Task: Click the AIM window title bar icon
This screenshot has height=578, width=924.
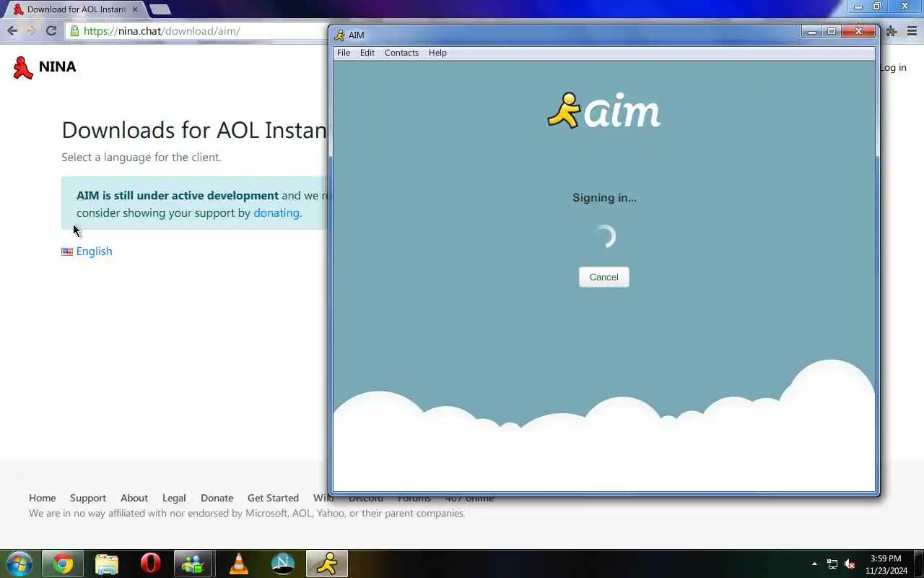Action: [x=339, y=35]
